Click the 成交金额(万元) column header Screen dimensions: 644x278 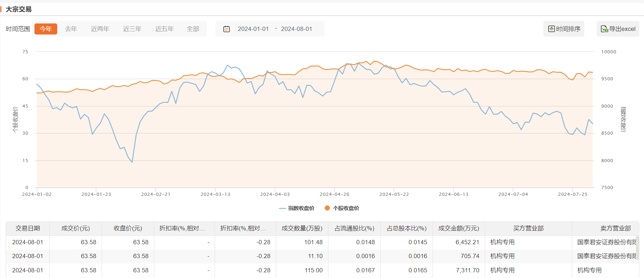pyautogui.click(x=458, y=228)
